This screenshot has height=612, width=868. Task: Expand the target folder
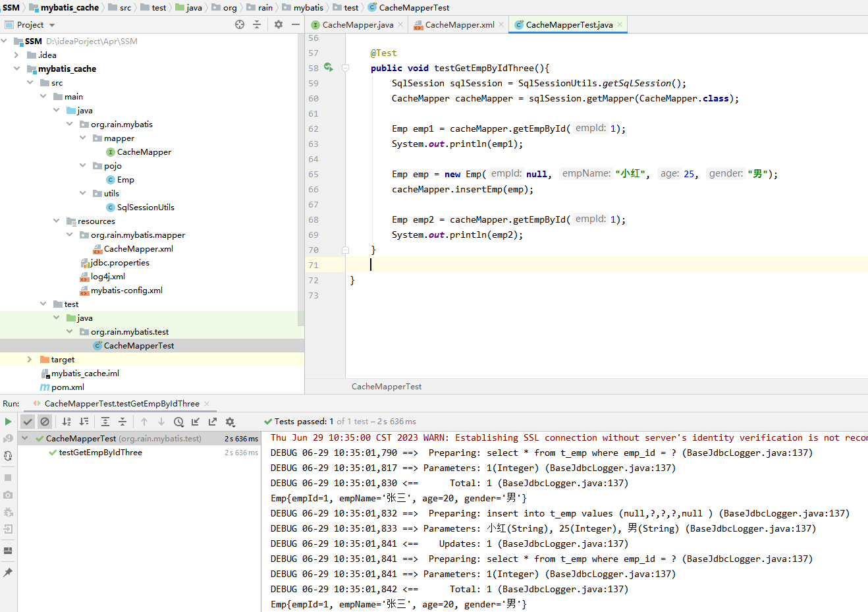(x=30, y=359)
